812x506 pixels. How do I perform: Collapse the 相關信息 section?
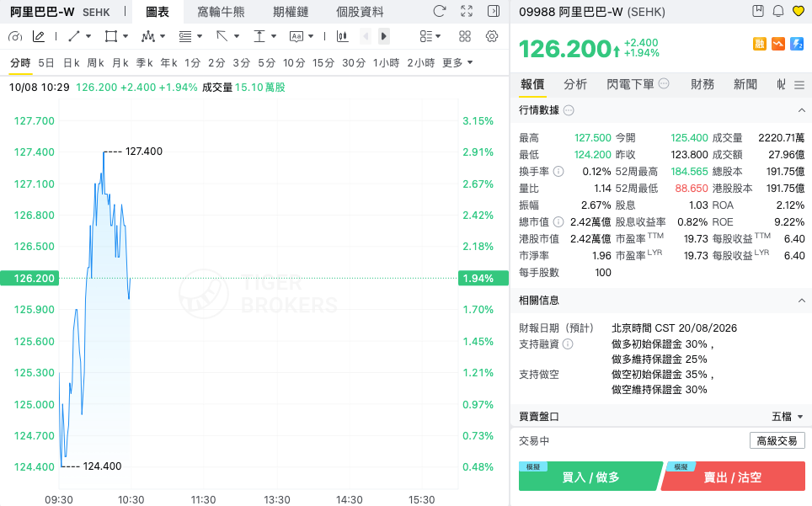tap(802, 301)
